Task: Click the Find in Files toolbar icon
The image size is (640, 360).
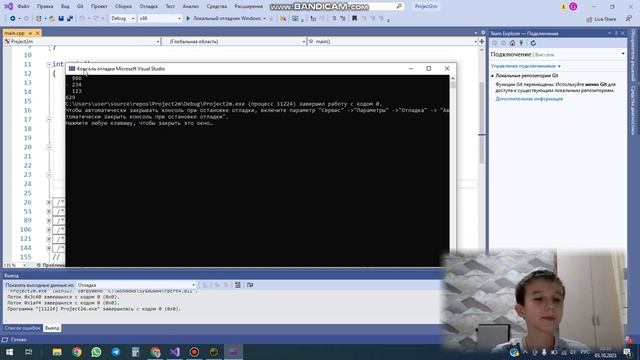Action: pos(283,18)
